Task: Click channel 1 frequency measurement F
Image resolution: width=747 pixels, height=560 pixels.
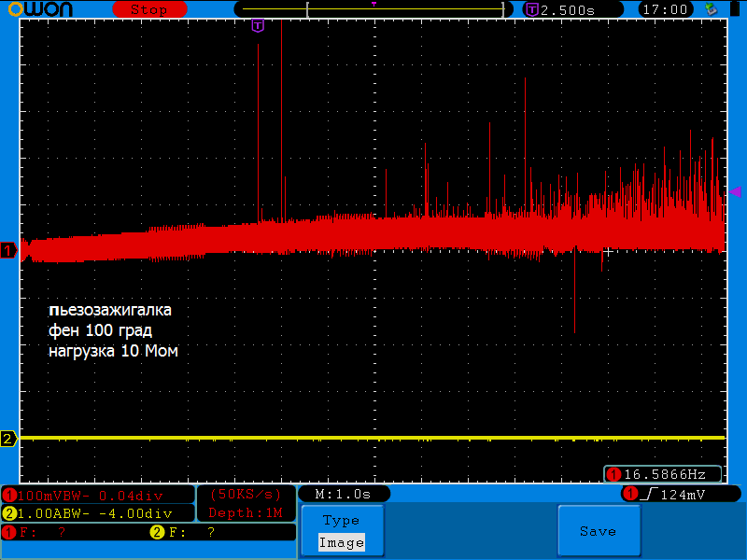Action: pyautogui.click(x=37, y=532)
